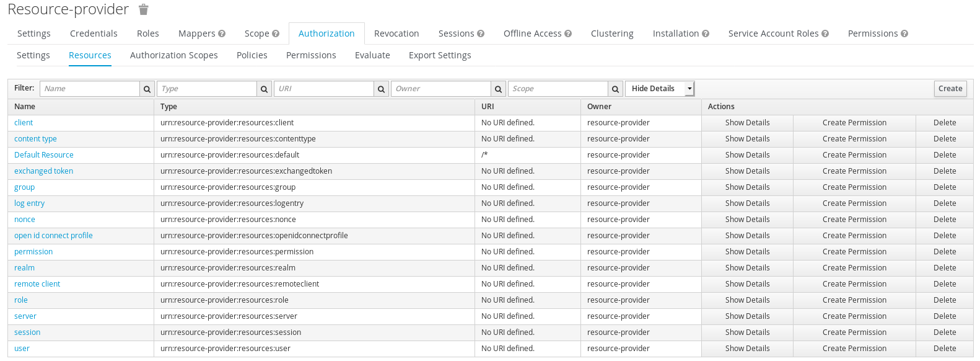
Task: Click the help icon beside top Permissions tab
Action: pyautogui.click(x=904, y=33)
